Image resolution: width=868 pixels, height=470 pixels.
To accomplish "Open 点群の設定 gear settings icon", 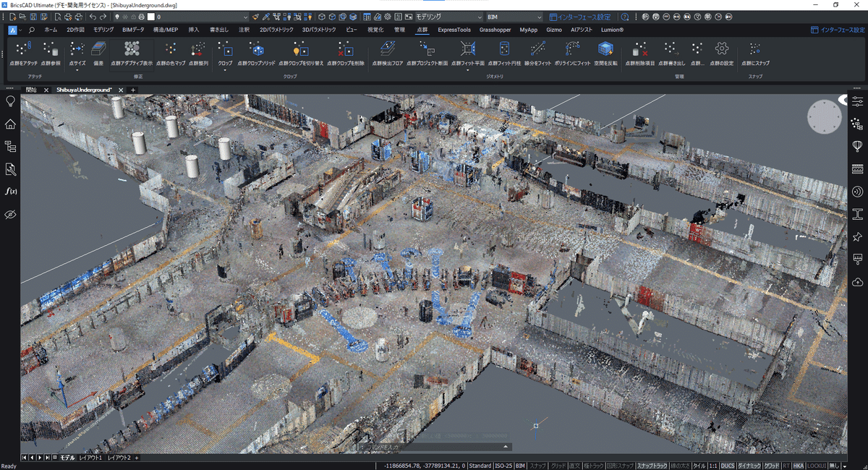I will (x=721, y=49).
